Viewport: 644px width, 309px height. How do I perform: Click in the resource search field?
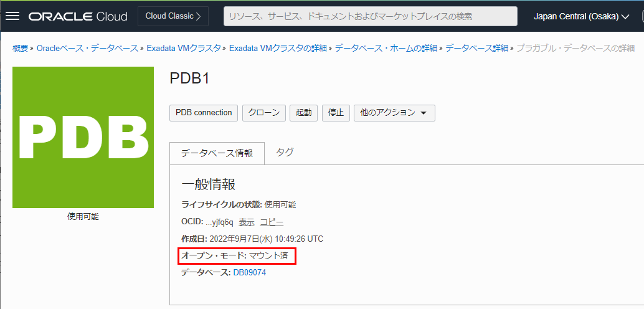coord(370,16)
